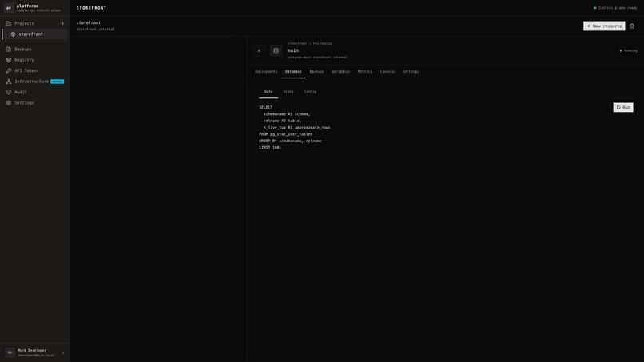Switch to the Stats sub-tab
The height and width of the screenshot is (362, 644).
pyautogui.click(x=288, y=92)
